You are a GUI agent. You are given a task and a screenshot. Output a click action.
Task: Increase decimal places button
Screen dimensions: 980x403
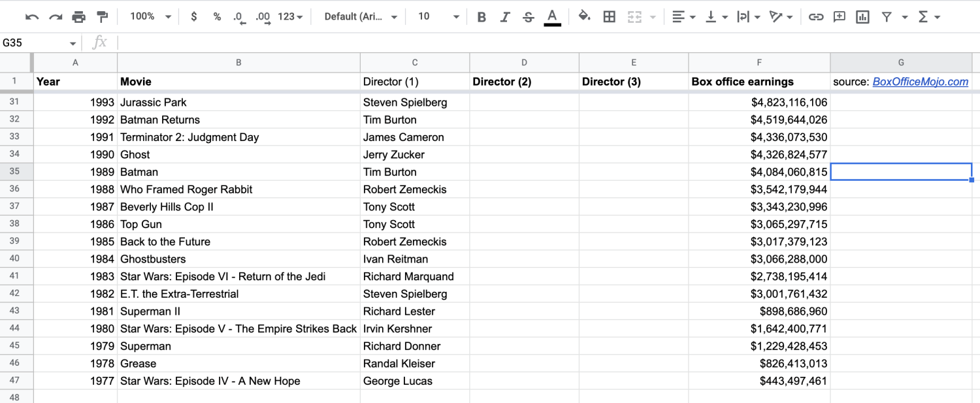pos(263,17)
